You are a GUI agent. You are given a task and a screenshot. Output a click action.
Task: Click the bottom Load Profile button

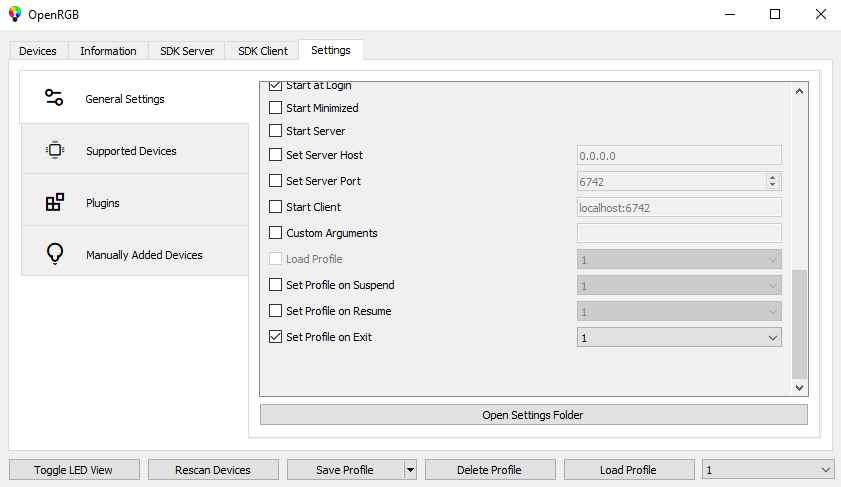tap(629, 470)
